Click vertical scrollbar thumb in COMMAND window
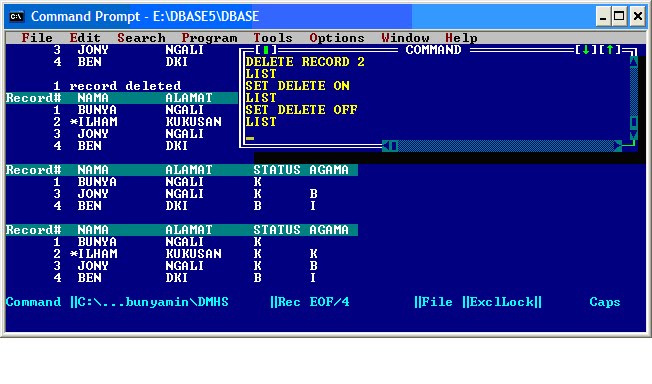Image resolution: width=652 pixels, height=384 pixels. (x=634, y=122)
